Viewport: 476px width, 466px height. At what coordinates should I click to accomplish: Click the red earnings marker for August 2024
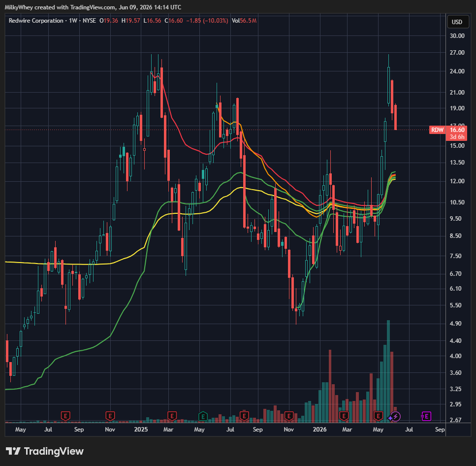click(65, 416)
